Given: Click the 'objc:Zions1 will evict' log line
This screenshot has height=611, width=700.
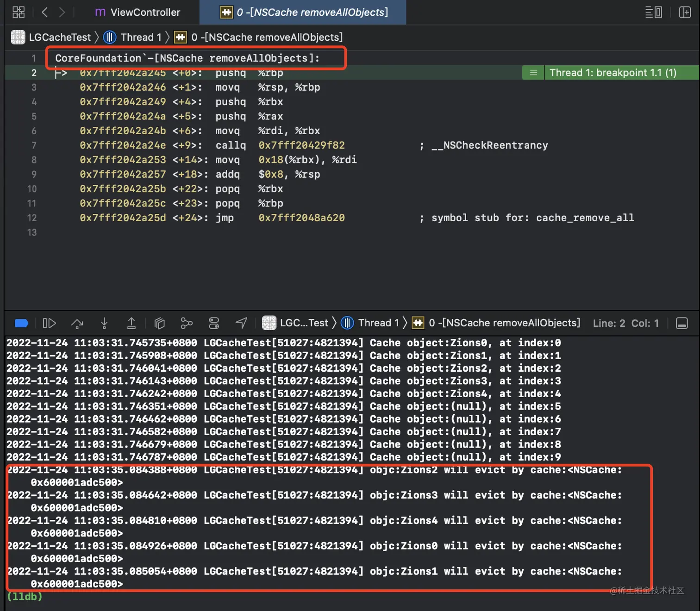Looking at the screenshot, I should click(314, 578).
